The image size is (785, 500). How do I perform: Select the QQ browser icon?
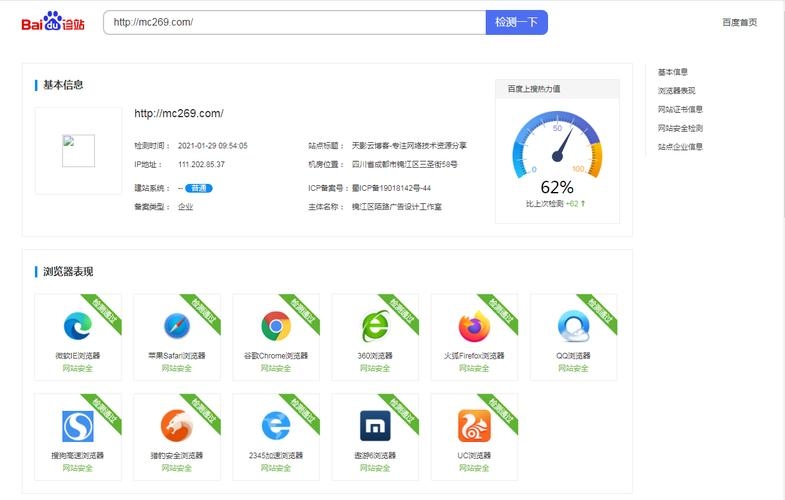pyautogui.click(x=573, y=326)
